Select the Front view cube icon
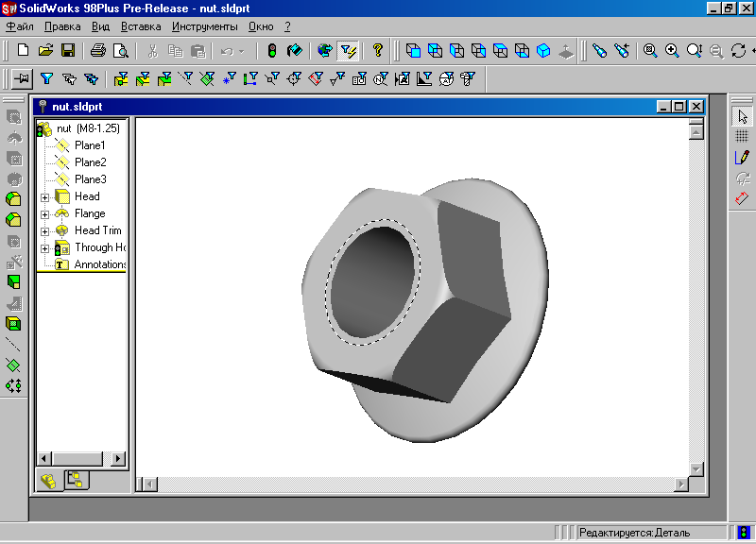Viewport: 756px width, 544px height. click(x=413, y=50)
